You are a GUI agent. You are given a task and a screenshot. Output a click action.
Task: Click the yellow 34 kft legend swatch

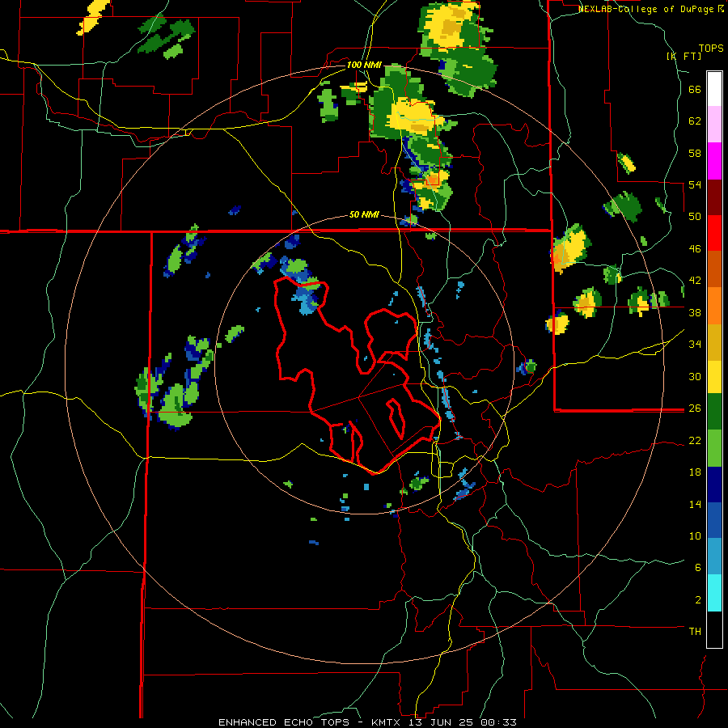pos(714,376)
